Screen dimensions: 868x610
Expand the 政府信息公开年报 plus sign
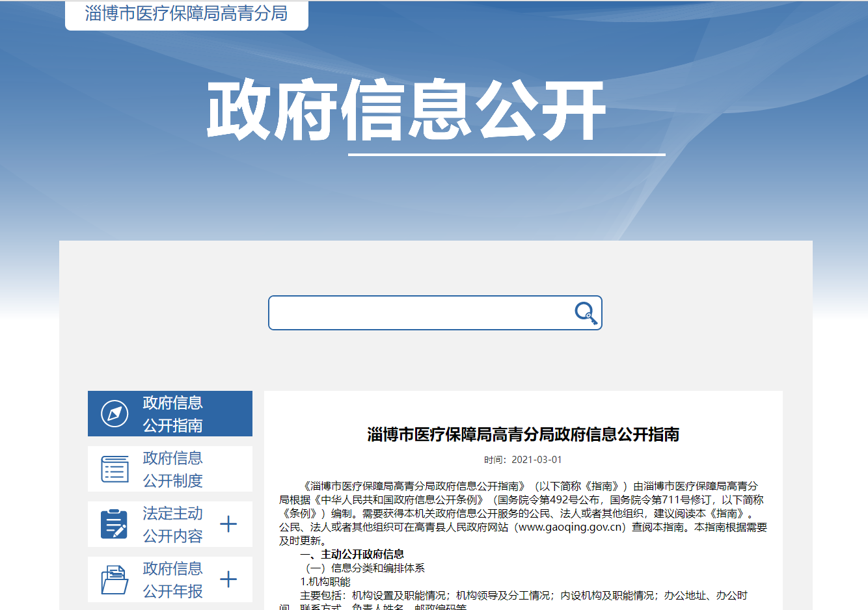(x=228, y=579)
